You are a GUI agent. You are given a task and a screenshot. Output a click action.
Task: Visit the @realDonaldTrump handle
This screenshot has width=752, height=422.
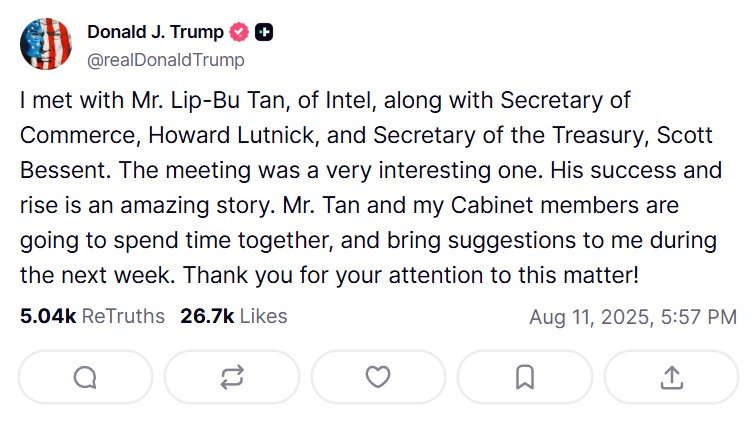(x=166, y=60)
